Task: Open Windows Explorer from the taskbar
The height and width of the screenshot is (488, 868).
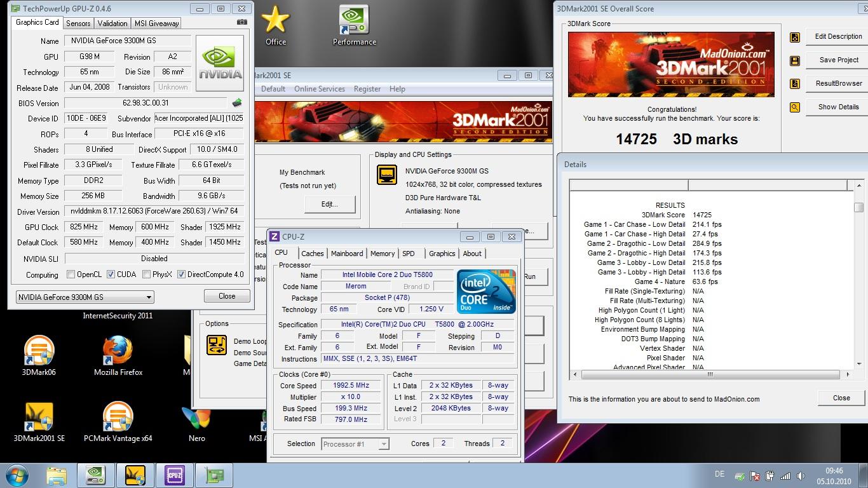Action: pyautogui.click(x=57, y=475)
